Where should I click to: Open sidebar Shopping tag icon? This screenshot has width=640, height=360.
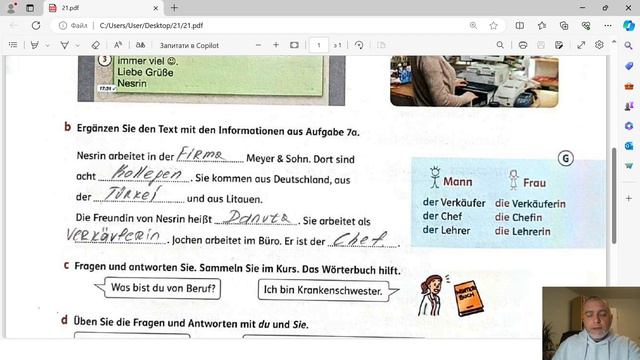(x=629, y=66)
